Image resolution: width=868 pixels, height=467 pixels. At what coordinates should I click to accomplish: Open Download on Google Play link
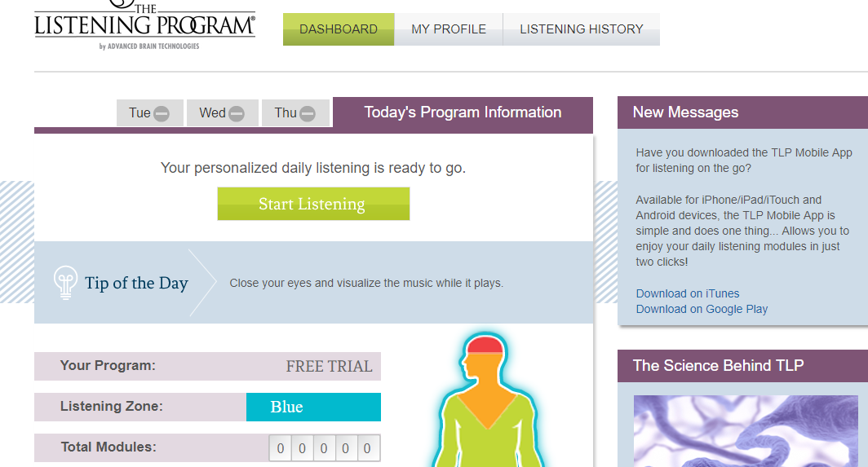pos(702,309)
